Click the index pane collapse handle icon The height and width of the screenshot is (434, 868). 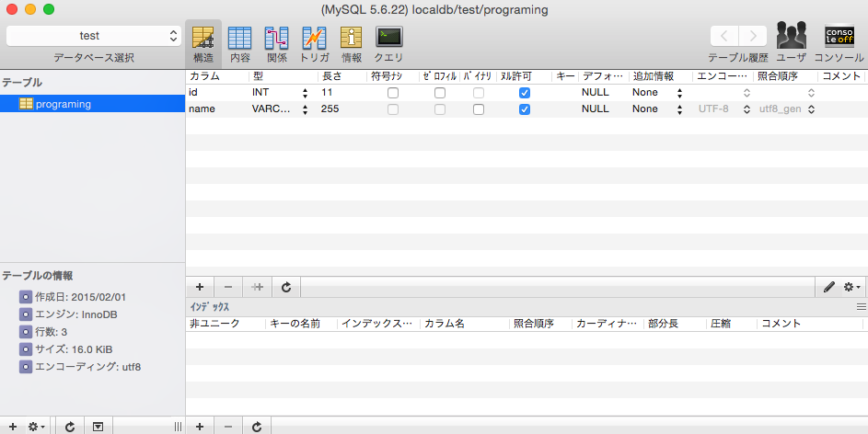(x=861, y=307)
